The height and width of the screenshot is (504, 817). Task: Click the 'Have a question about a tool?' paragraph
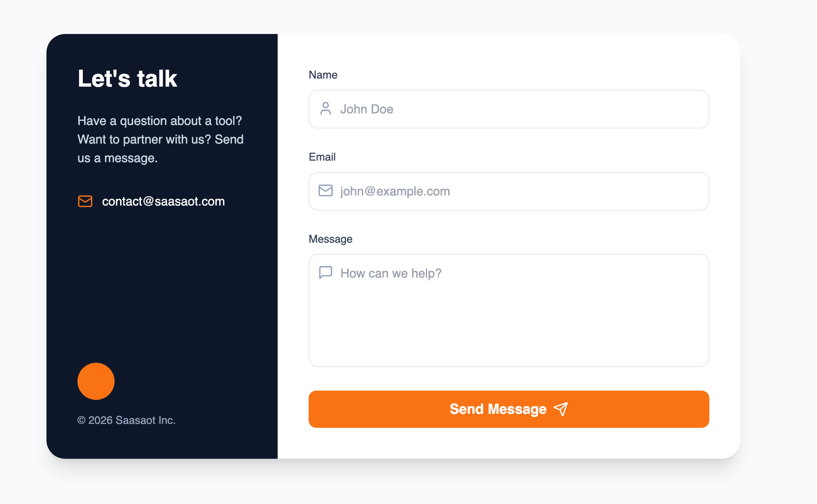160,139
